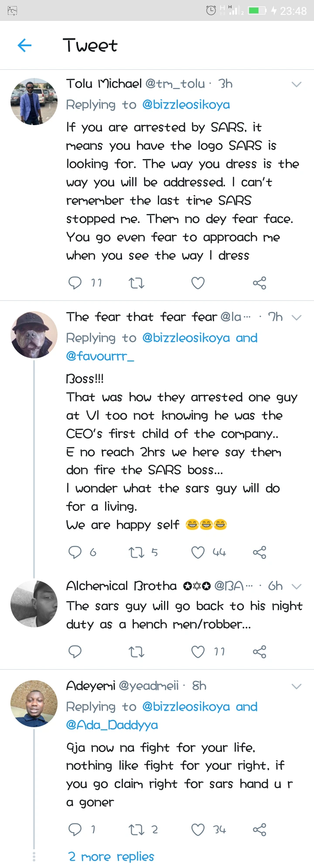The height and width of the screenshot is (868, 314).
Task: Like the tweet with 44 likes
Action: click(198, 552)
